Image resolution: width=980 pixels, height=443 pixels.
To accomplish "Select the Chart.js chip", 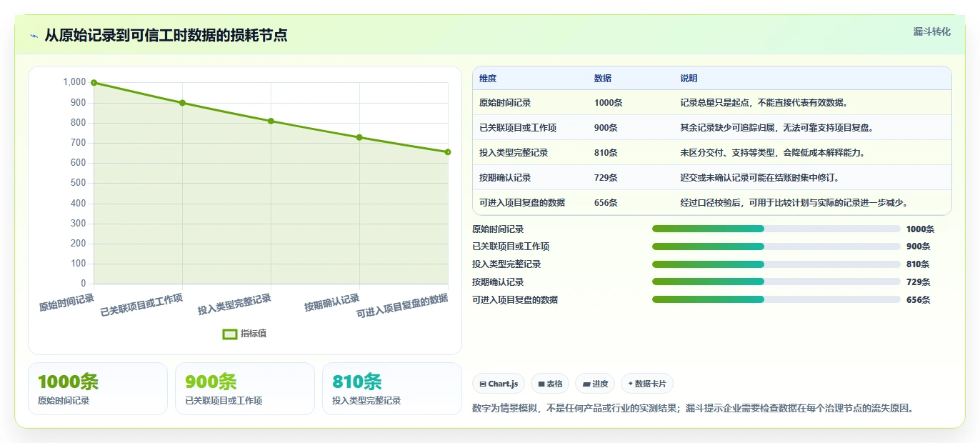I will pyautogui.click(x=499, y=384).
